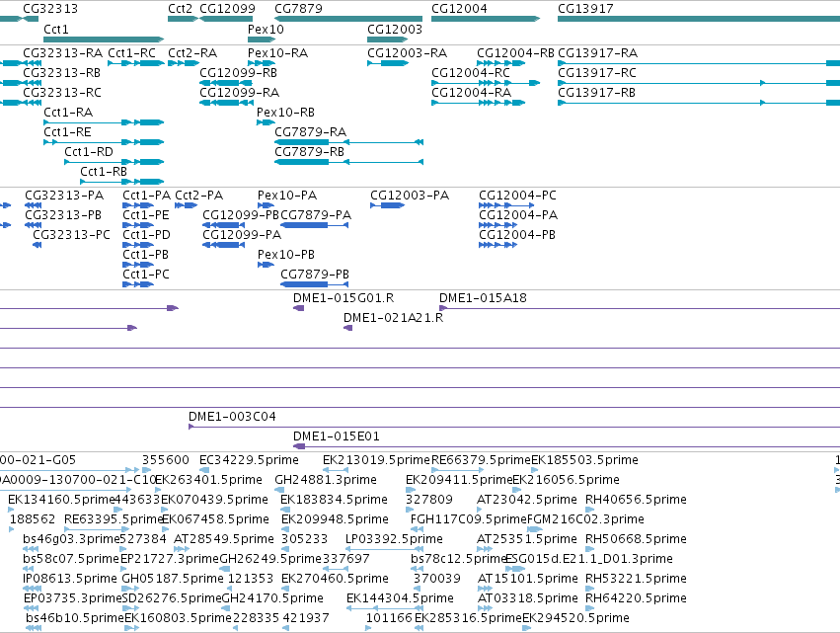The image size is (840, 633).
Task: Select the DME1-003C04 clone label
Action: pyautogui.click(x=233, y=417)
